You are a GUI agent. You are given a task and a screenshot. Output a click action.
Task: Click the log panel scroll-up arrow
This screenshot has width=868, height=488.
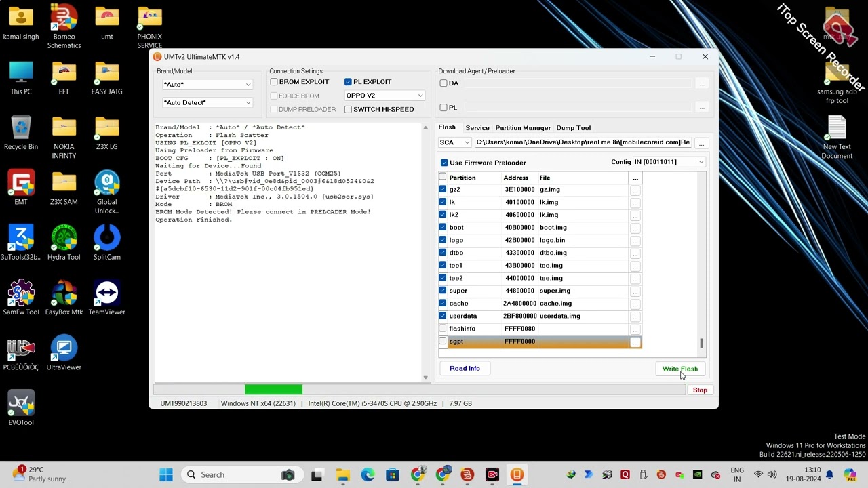[x=426, y=128]
